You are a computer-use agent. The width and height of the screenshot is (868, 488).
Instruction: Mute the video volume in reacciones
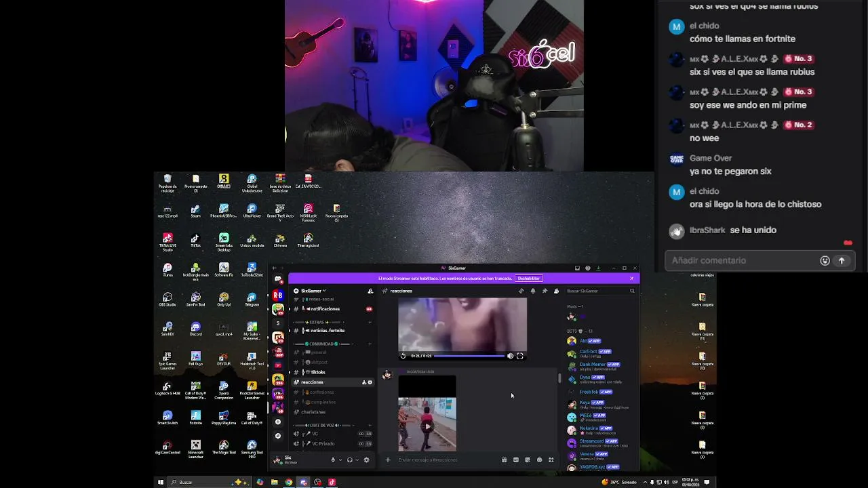(x=511, y=356)
